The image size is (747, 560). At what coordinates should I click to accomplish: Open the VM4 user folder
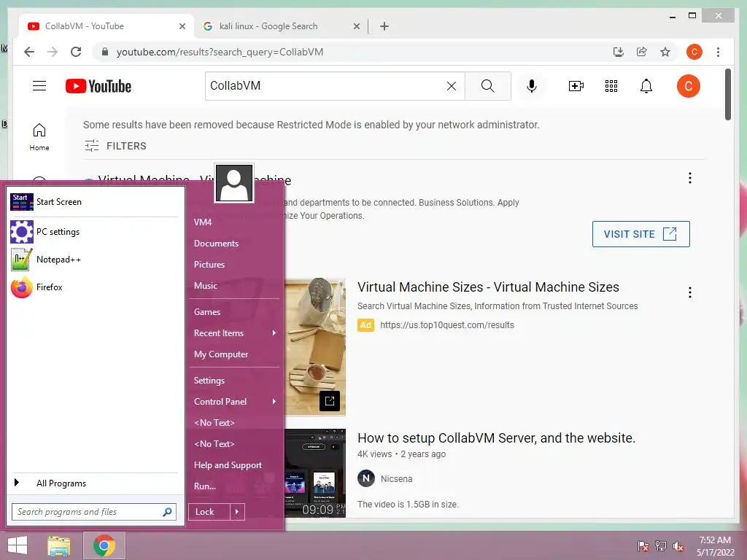click(203, 222)
